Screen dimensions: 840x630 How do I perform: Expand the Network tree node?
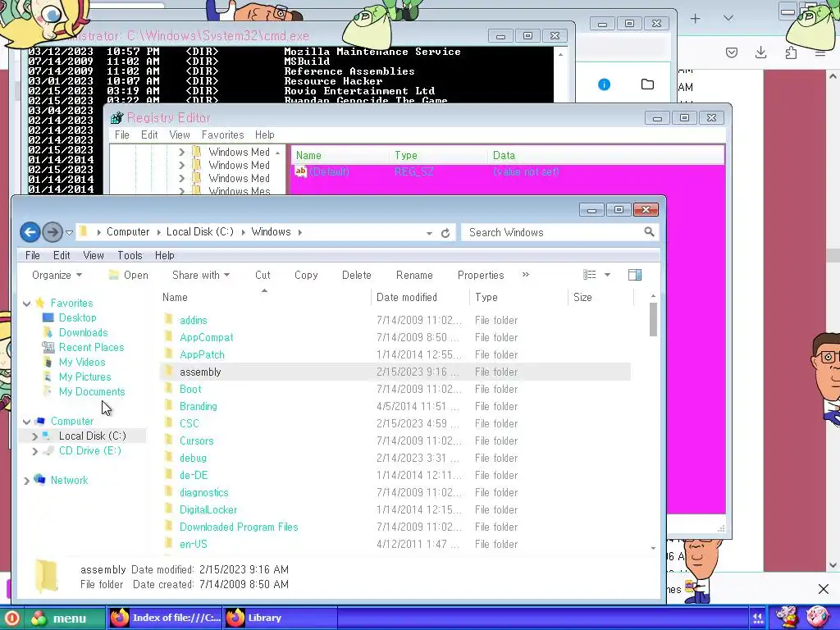coord(26,481)
